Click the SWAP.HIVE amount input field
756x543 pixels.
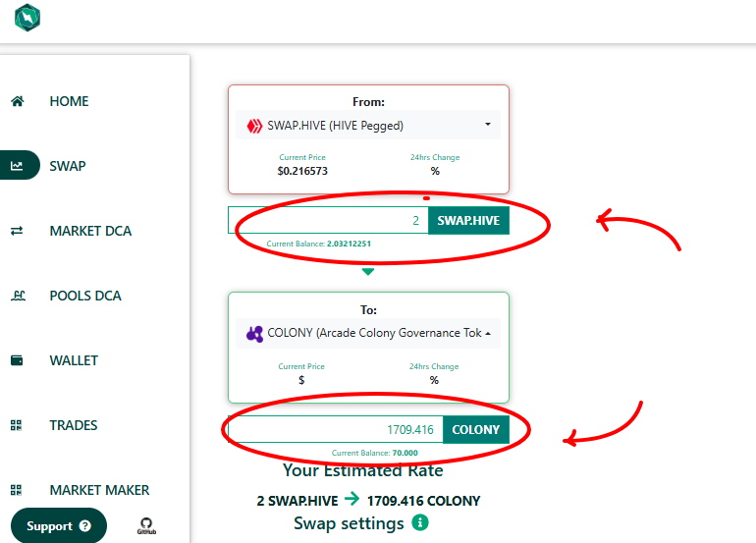(x=328, y=220)
